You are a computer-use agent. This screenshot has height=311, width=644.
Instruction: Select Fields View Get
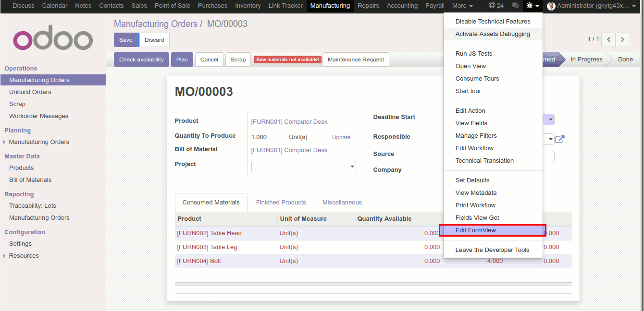(493, 218)
